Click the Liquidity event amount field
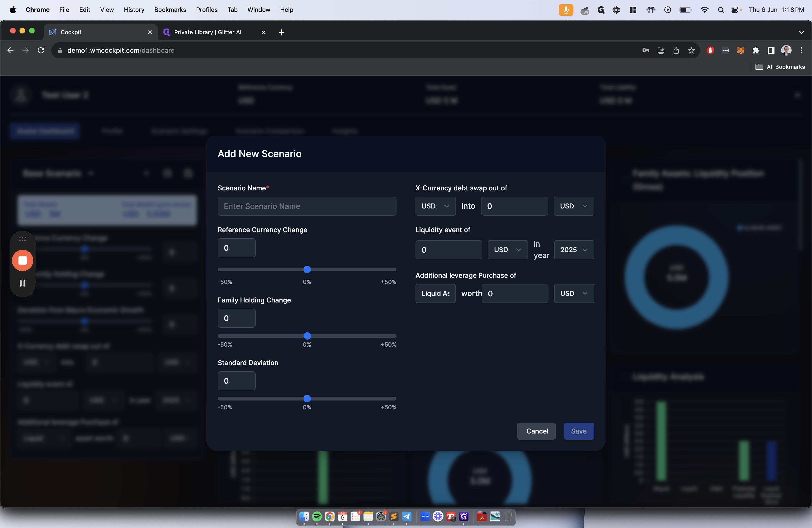 tap(449, 250)
